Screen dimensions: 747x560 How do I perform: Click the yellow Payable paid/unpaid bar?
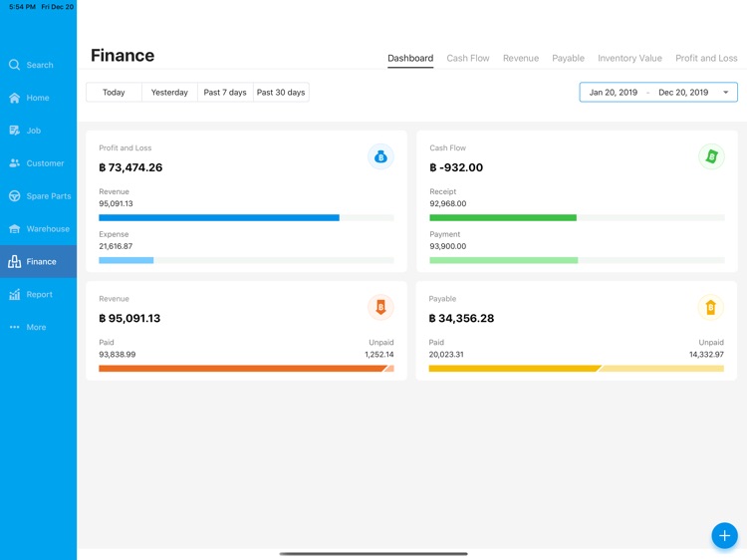tap(576, 369)
